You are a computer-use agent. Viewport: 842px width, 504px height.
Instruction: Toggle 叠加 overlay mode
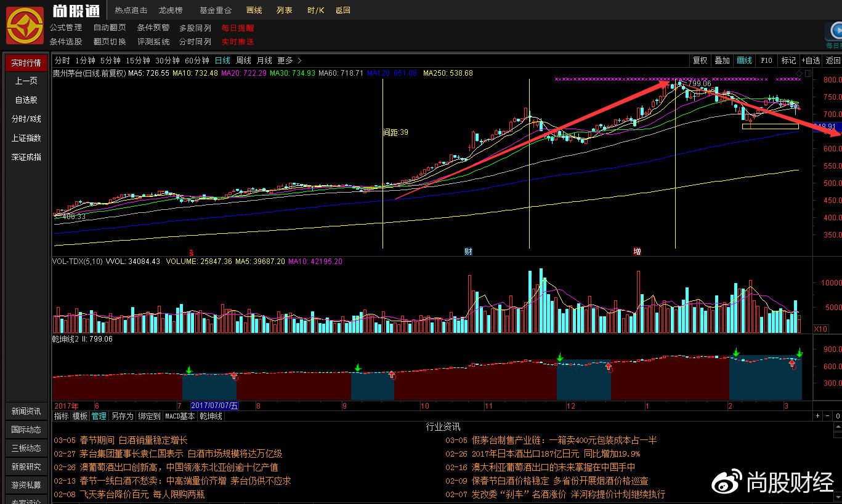(x=722, y=60)
